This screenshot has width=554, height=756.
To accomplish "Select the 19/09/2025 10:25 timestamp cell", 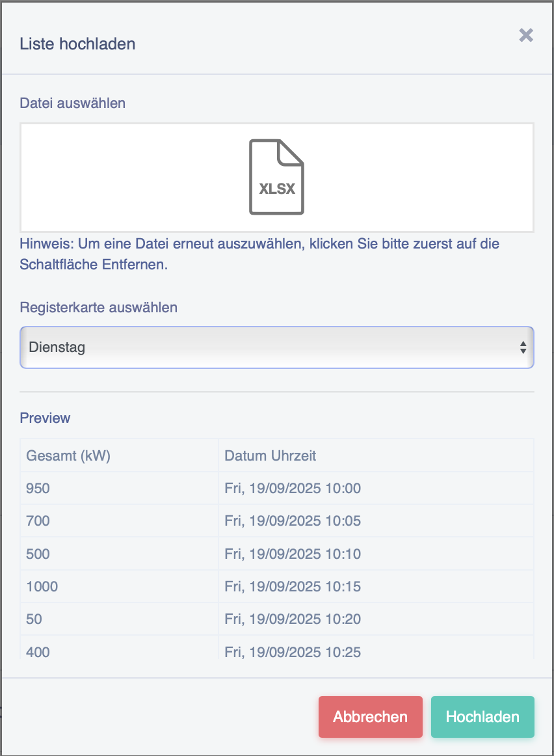I will point(376,648).
